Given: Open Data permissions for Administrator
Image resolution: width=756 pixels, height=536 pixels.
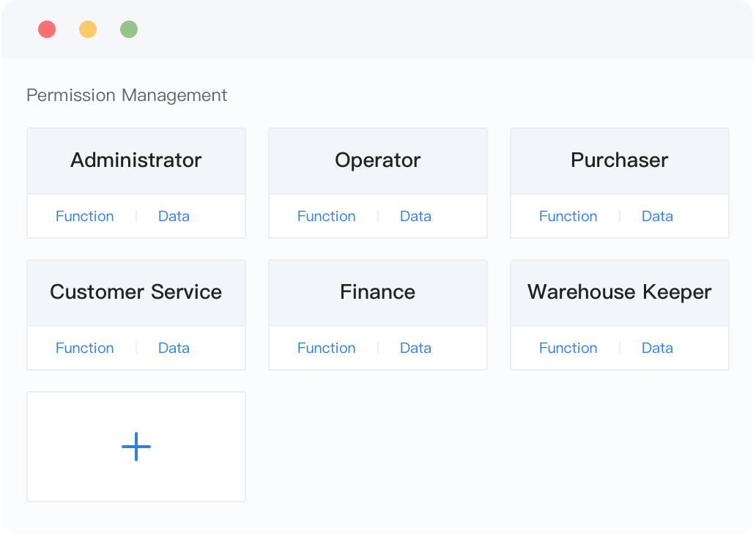Looking at the screenshot, I should point(174,216).
